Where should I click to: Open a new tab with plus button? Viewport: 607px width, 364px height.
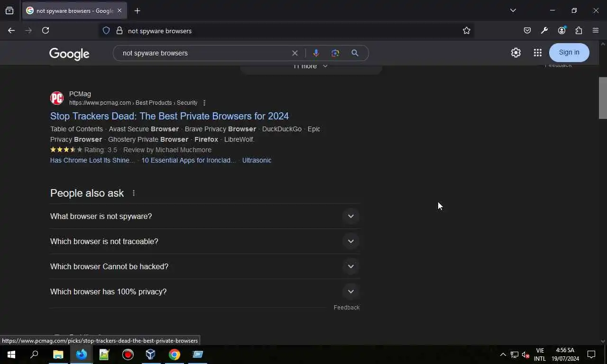[137, 10]
